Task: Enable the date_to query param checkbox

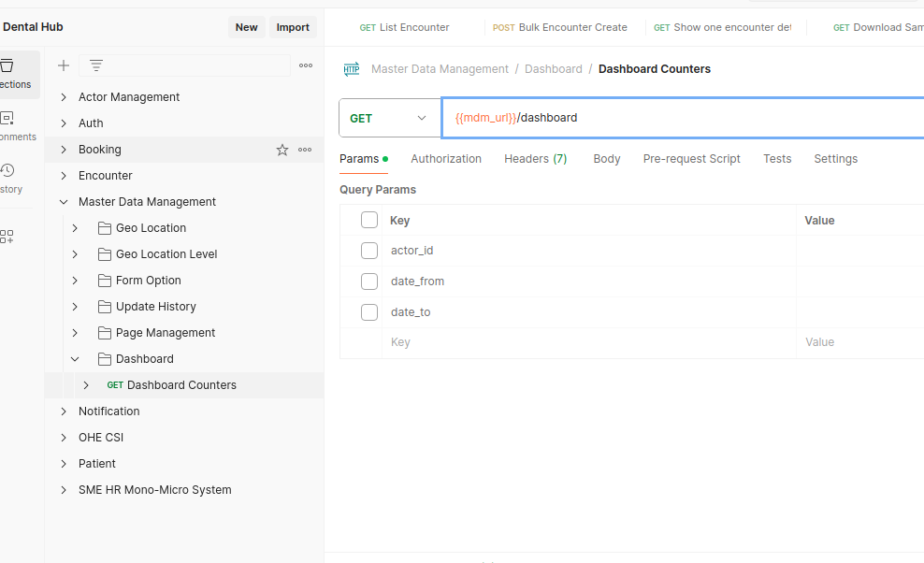Action: [x=369, y=312]
